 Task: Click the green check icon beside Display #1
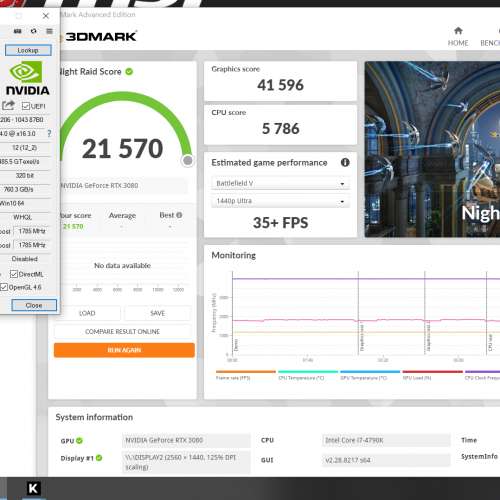[x=99, y=458]
